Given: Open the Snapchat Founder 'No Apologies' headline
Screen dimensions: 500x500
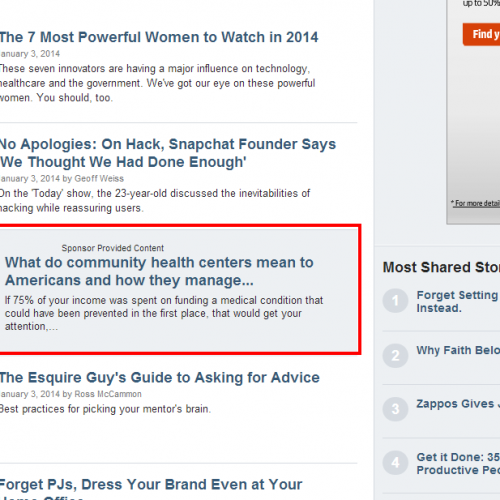Looking at the screenshot, I should click(168, 153).
